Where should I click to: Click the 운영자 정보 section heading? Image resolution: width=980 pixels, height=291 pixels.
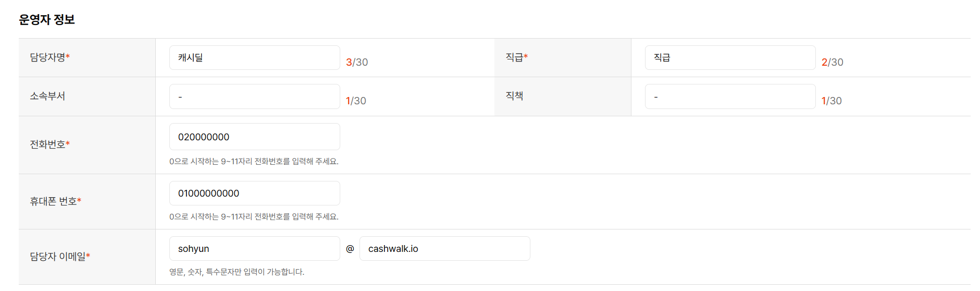[x=47, y=20]
